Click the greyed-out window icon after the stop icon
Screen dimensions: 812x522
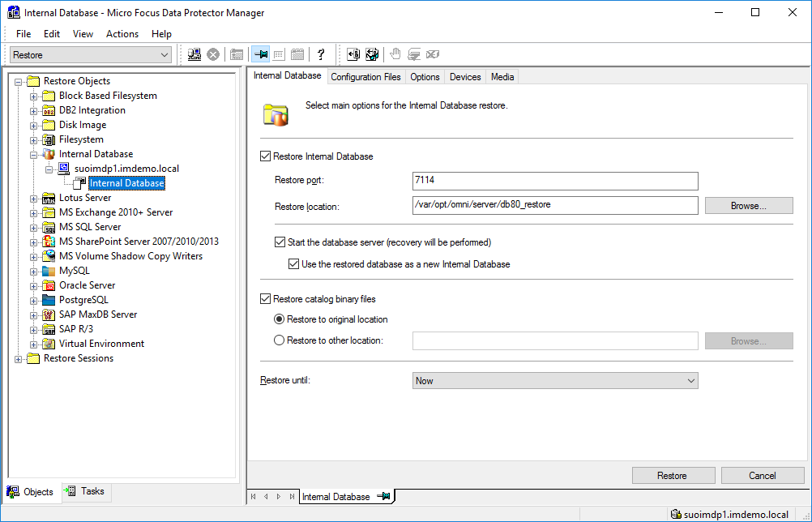click(237, 54)
